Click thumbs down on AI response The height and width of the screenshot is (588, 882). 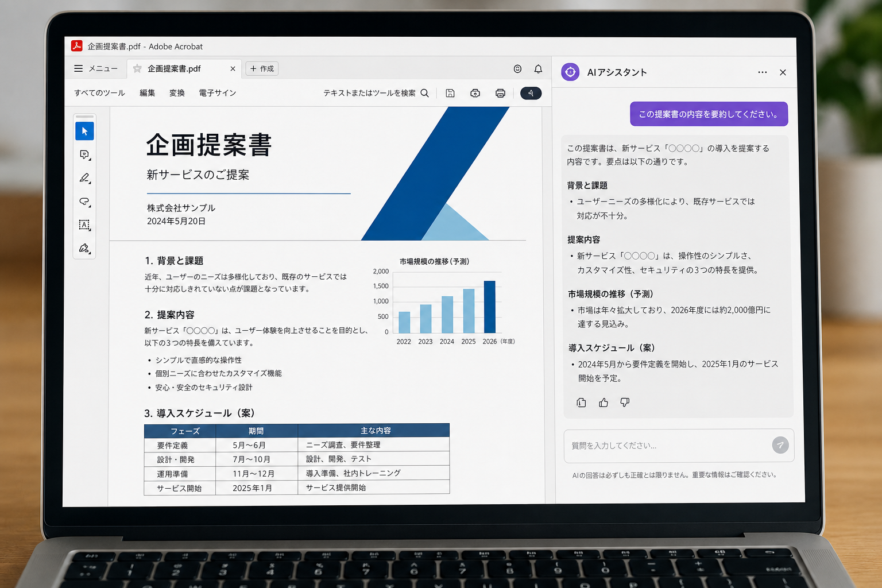625,403
